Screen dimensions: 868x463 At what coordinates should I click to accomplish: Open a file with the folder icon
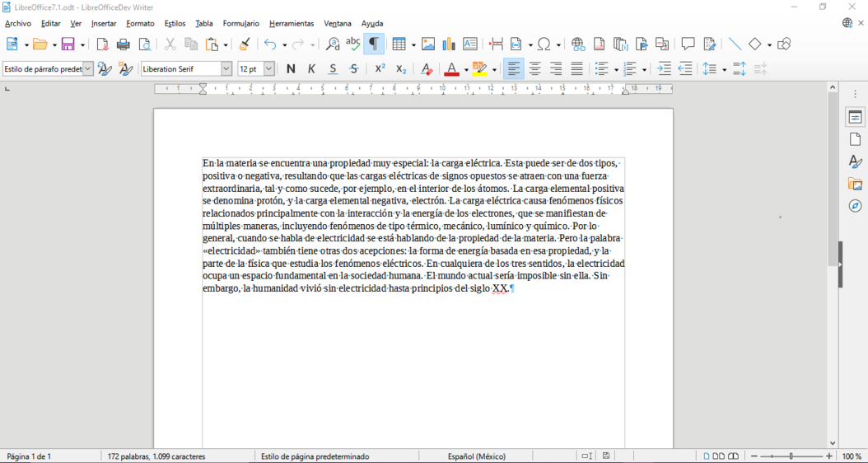pyautogui.click(x=40, y=44)
